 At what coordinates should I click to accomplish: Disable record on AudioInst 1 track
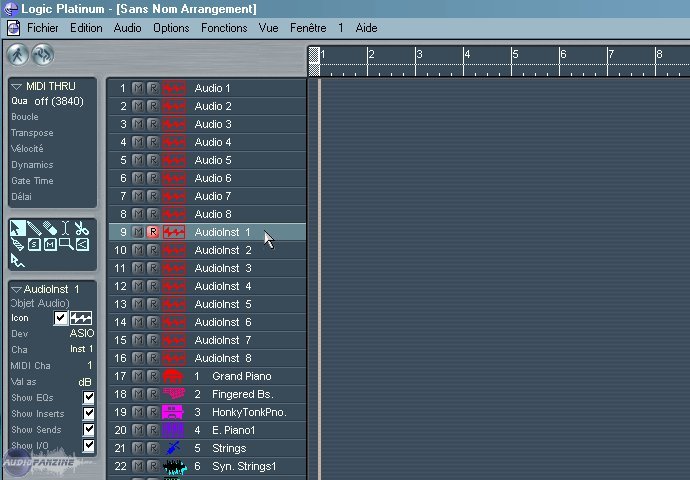coord(152,232)
